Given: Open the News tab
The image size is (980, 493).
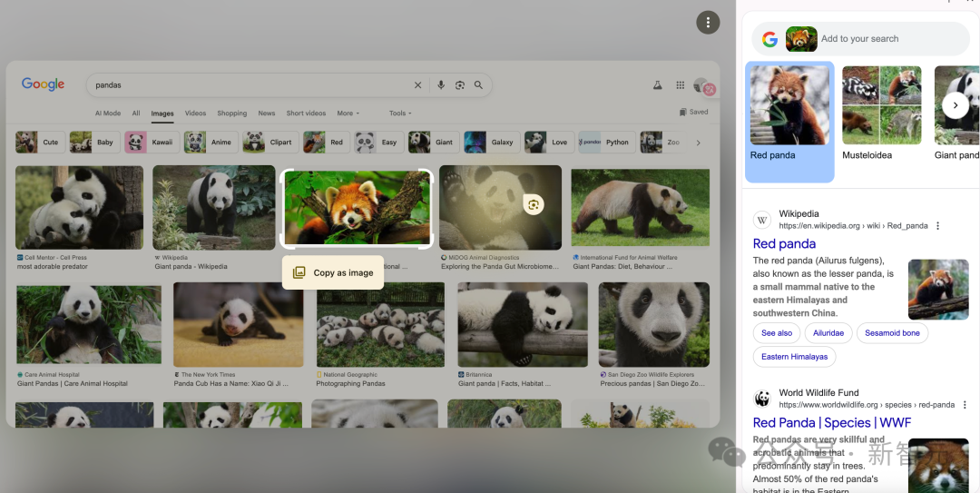Looking at the screenshot, I should coord(266,113).
